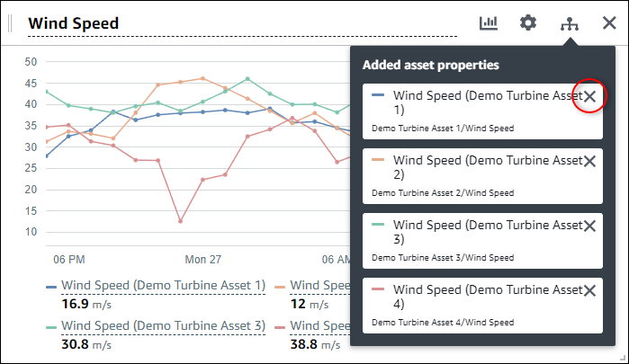Toggle the added asset properties hierarchy icon

click(x=569, y=24)
